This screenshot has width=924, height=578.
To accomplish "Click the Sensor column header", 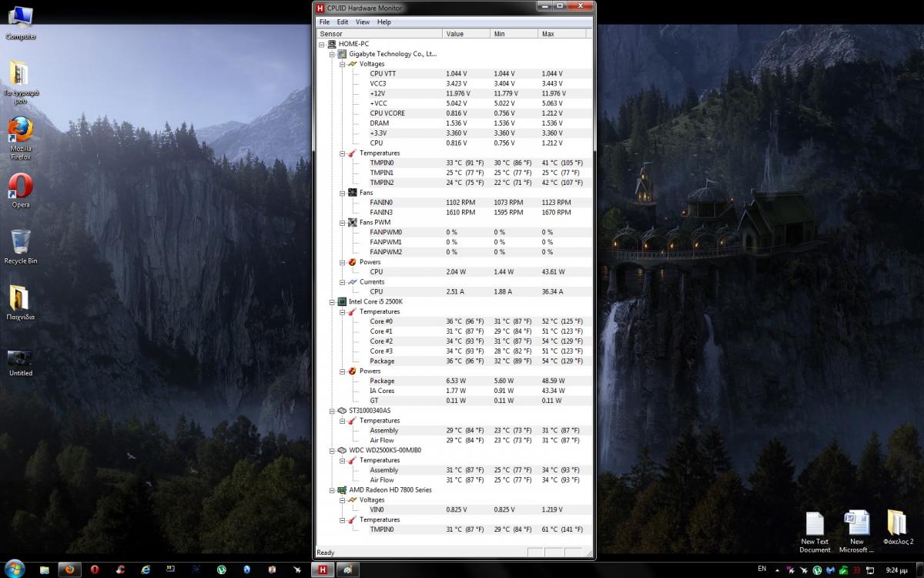I will click(380, 34).
